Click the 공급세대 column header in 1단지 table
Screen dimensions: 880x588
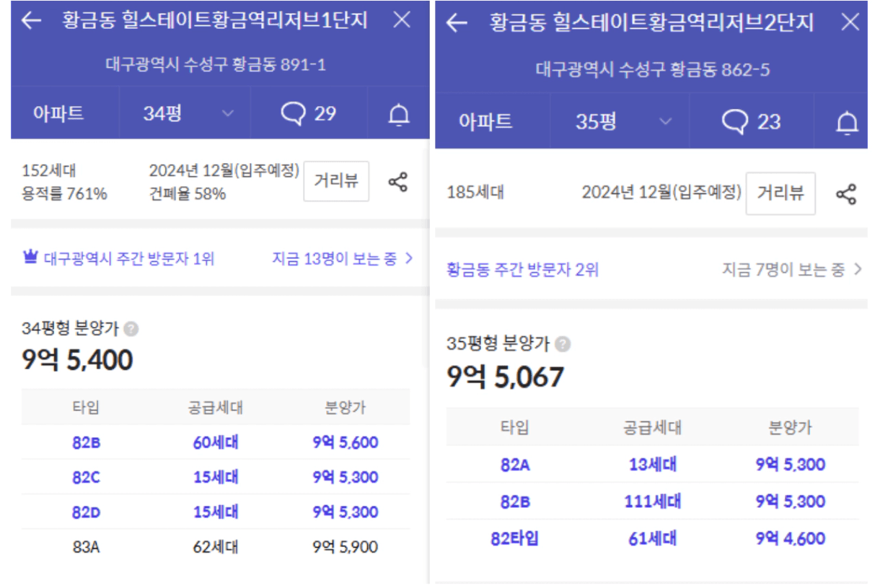(x=216, y=408)
